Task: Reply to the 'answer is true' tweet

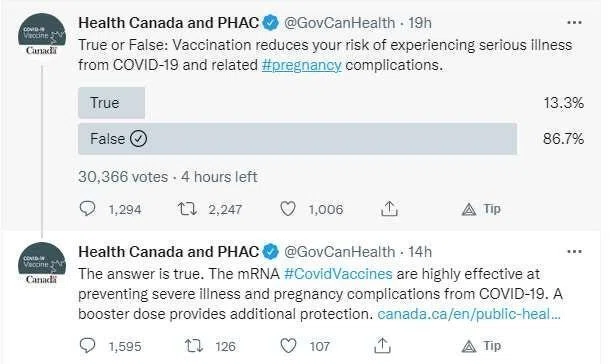Action: [x=87, y=345]
